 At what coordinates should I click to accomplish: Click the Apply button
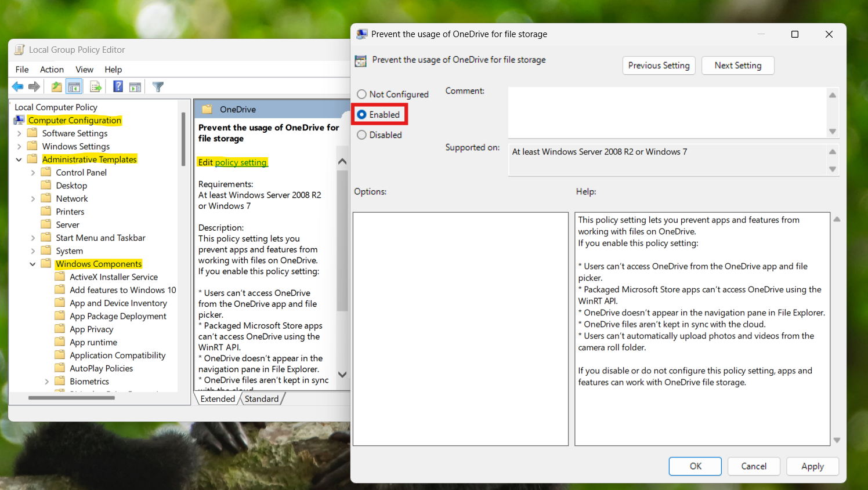click(x=812, y=466)
